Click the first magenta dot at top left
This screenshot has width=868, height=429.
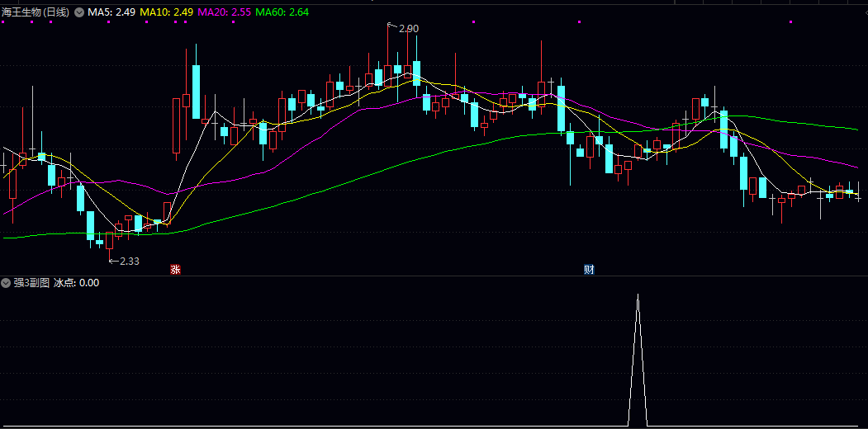coord(3,22)
